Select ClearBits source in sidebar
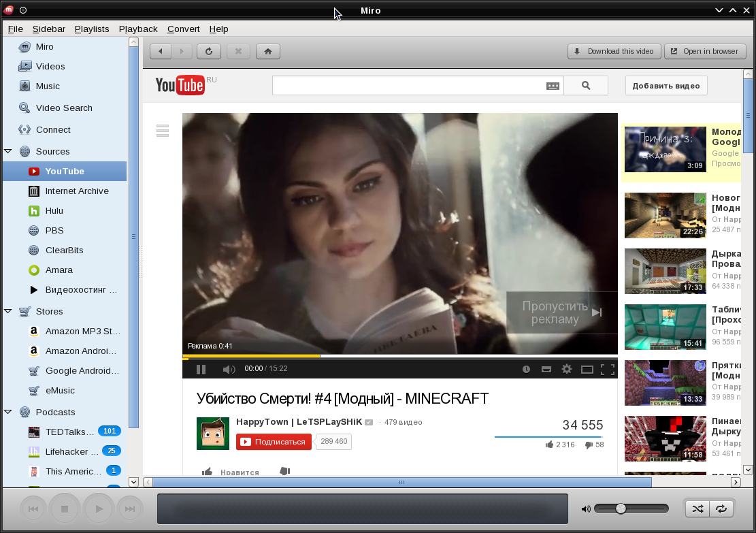Screen dimensions: 756x533 (65, 250)
